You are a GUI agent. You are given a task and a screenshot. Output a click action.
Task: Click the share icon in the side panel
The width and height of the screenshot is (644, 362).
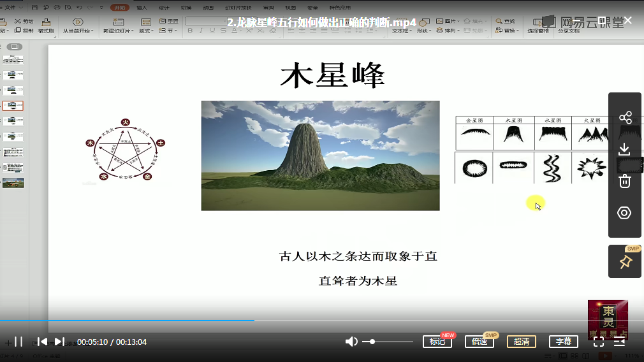(x=625, y=118)
